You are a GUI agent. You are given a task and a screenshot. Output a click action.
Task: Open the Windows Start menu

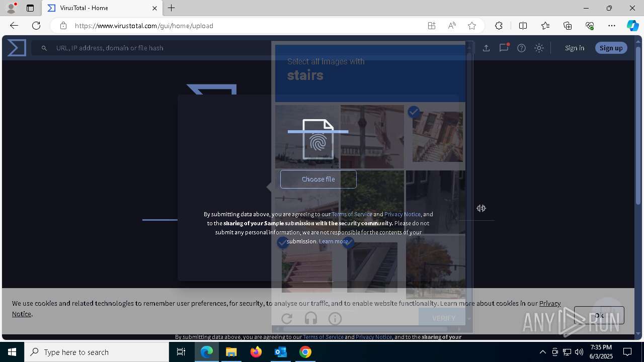point(12,352)
